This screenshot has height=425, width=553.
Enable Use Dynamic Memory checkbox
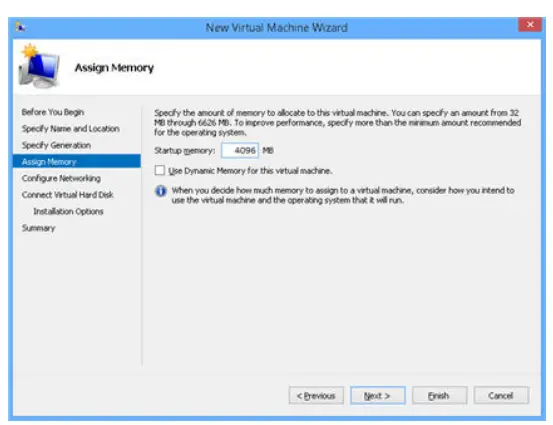(160, 170)
